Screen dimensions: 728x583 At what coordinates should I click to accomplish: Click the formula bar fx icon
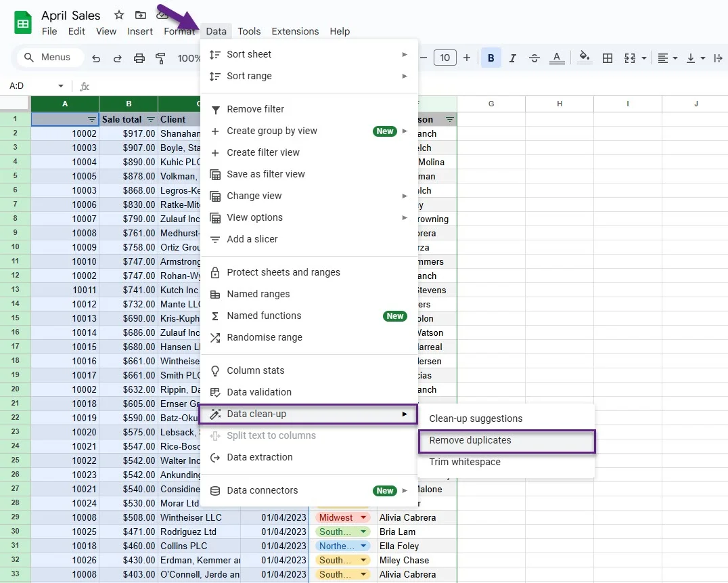coord(85,87)
